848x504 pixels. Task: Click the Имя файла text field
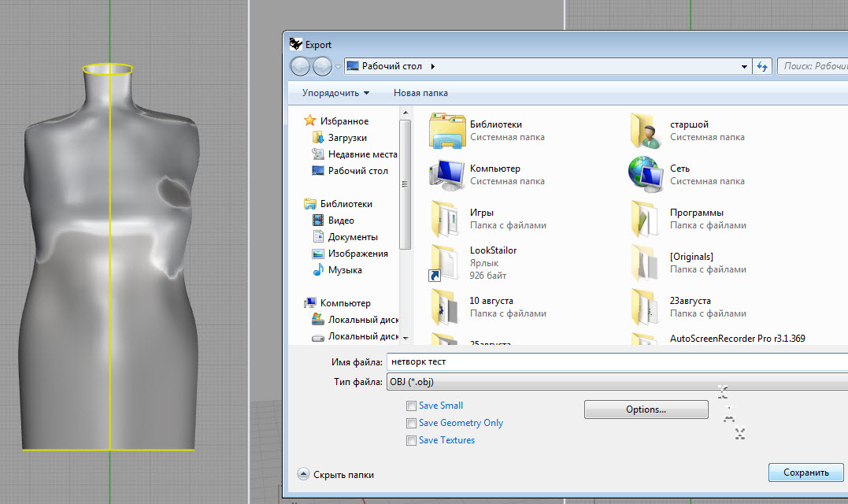coord(614,362)
